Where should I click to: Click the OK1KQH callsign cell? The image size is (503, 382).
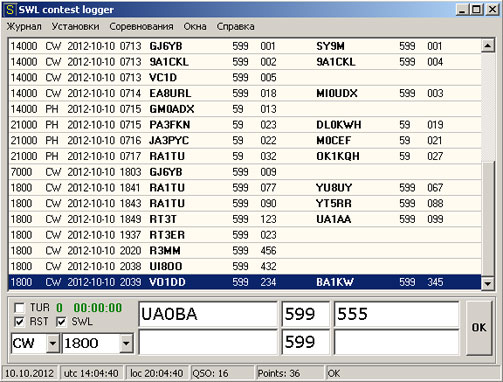point(338,156)
